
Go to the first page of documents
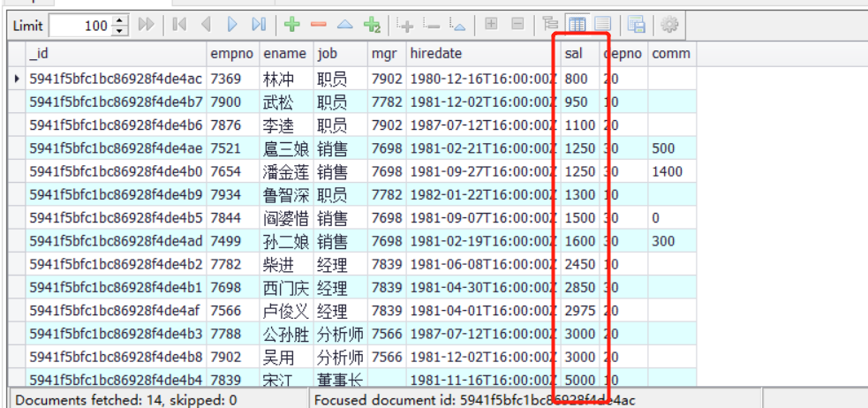[x=178, y=25]
